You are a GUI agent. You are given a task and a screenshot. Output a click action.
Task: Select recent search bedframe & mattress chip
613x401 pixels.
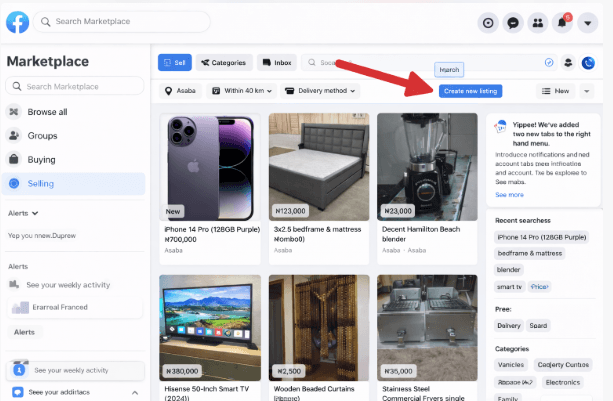click(529, 253)
